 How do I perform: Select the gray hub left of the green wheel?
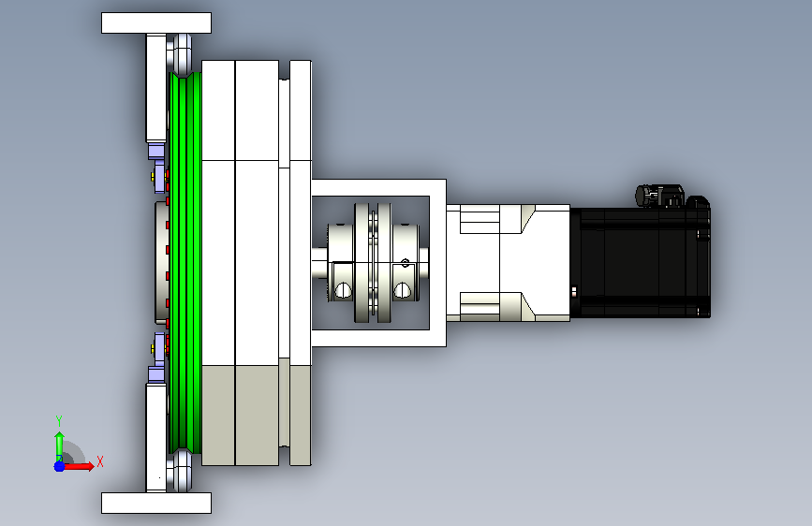(161, 263)
